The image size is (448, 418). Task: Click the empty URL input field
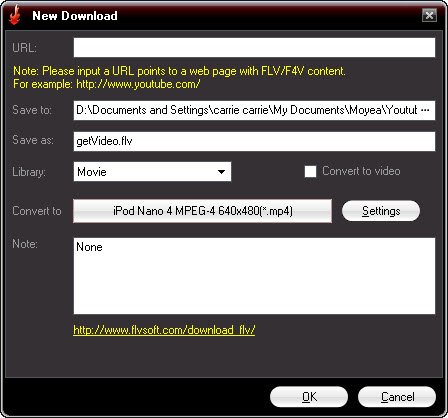(254, 47)
